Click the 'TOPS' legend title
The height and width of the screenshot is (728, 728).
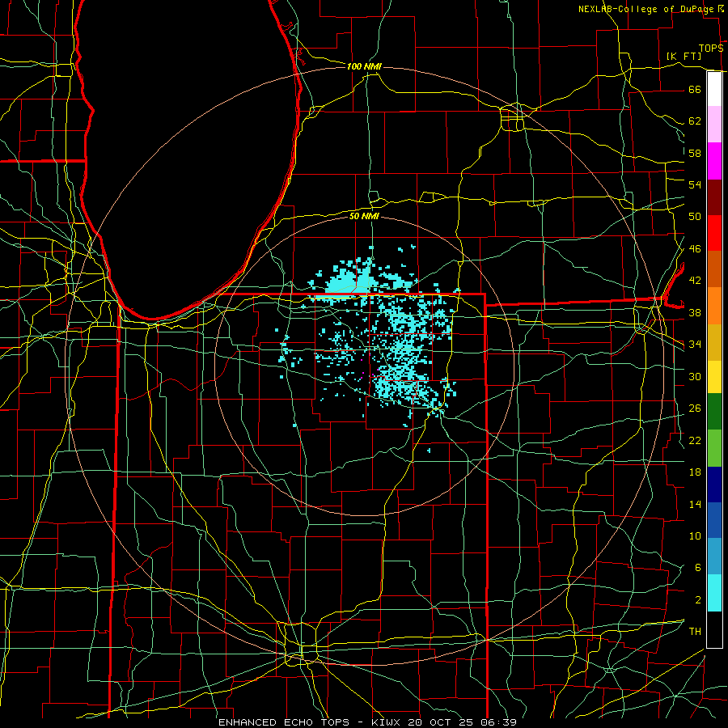(711, 49)
